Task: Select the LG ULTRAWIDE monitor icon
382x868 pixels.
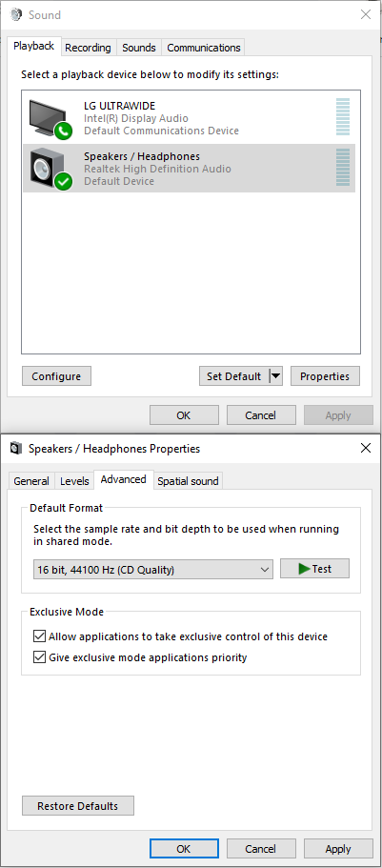Action: point(47,117)
